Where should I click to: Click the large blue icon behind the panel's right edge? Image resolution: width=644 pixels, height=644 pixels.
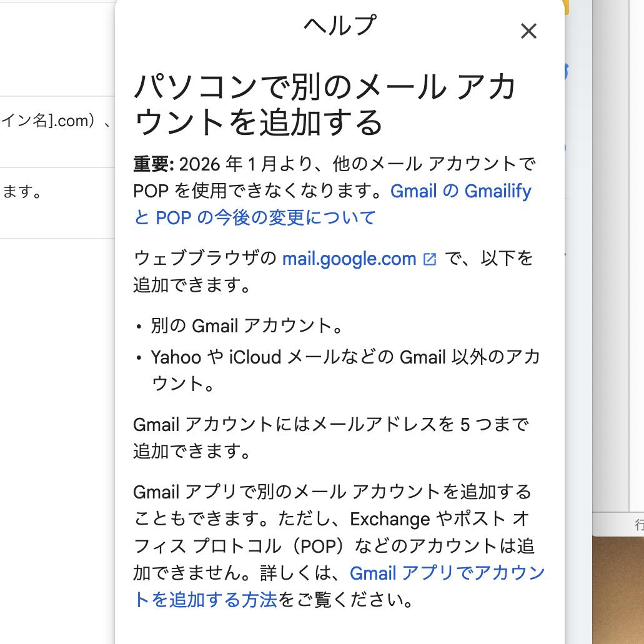point(566,72)
